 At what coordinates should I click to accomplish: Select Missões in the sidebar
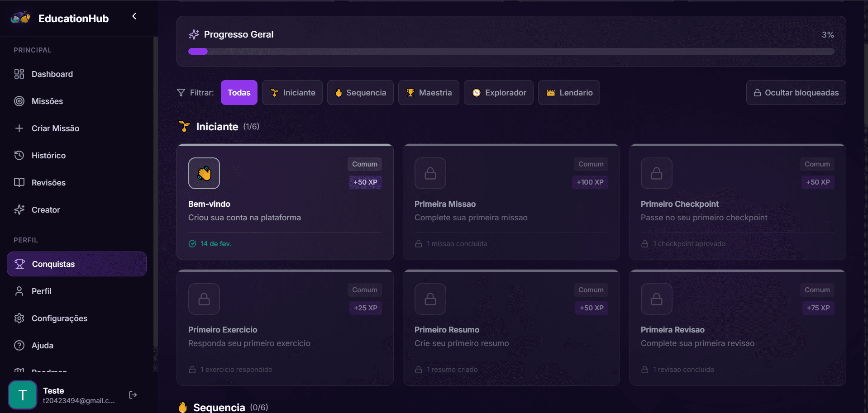47,101
